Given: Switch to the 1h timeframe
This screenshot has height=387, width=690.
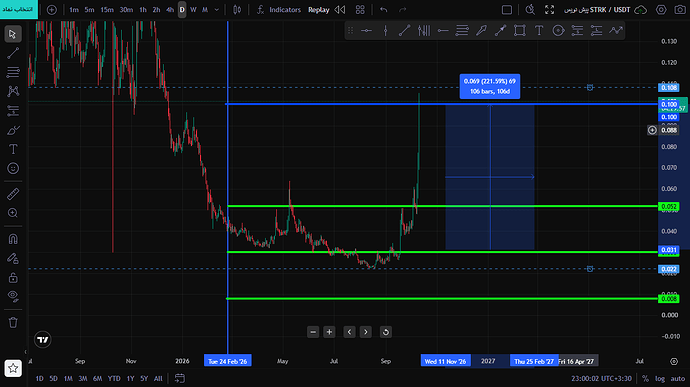Looking at the screenshot, I should (143, 10).
